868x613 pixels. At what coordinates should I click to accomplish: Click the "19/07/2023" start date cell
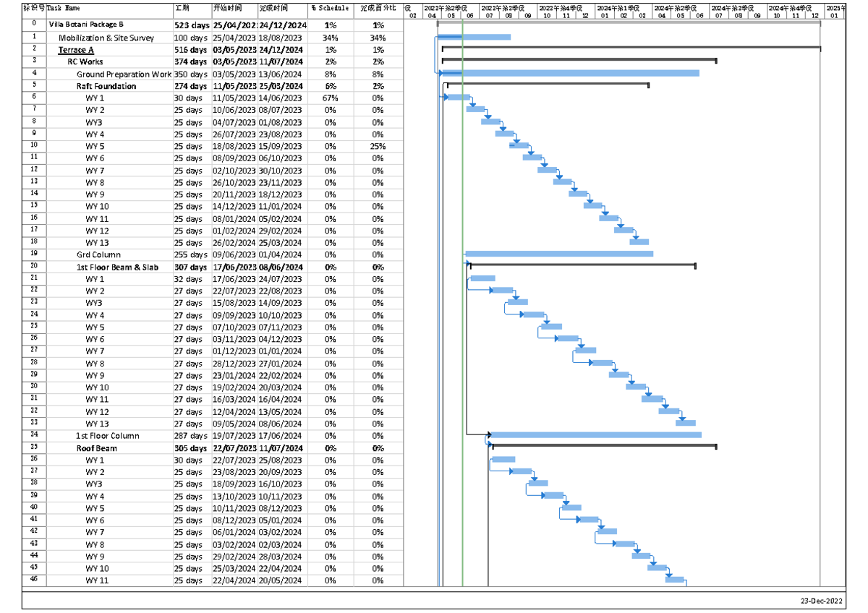click(234, 436)
